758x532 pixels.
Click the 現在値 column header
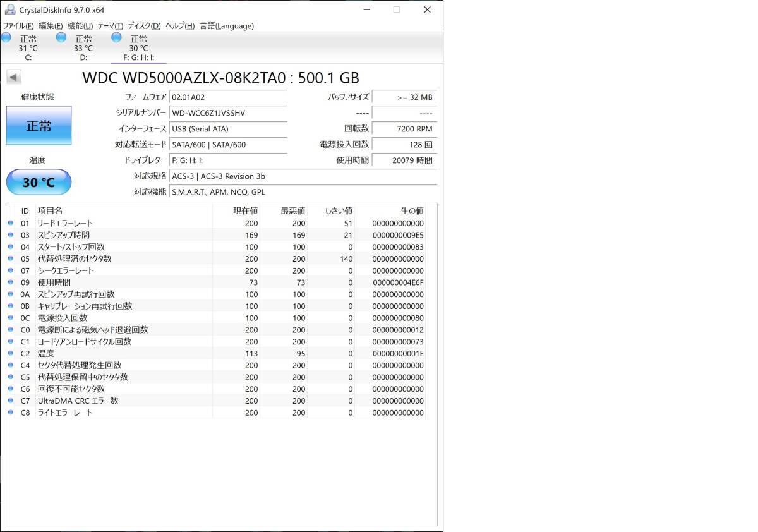pyautogui.click(x=236, y=210)
